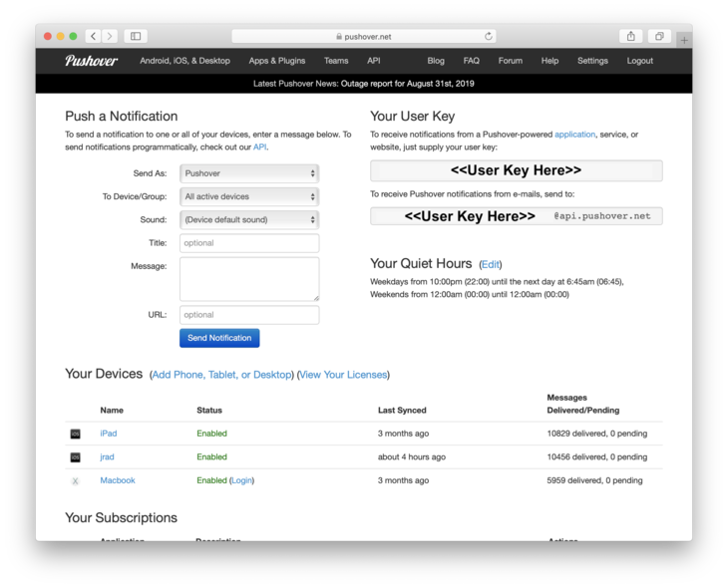
Task: Open the API nav item
Action: pyautogui.click(x=374, y=61)
